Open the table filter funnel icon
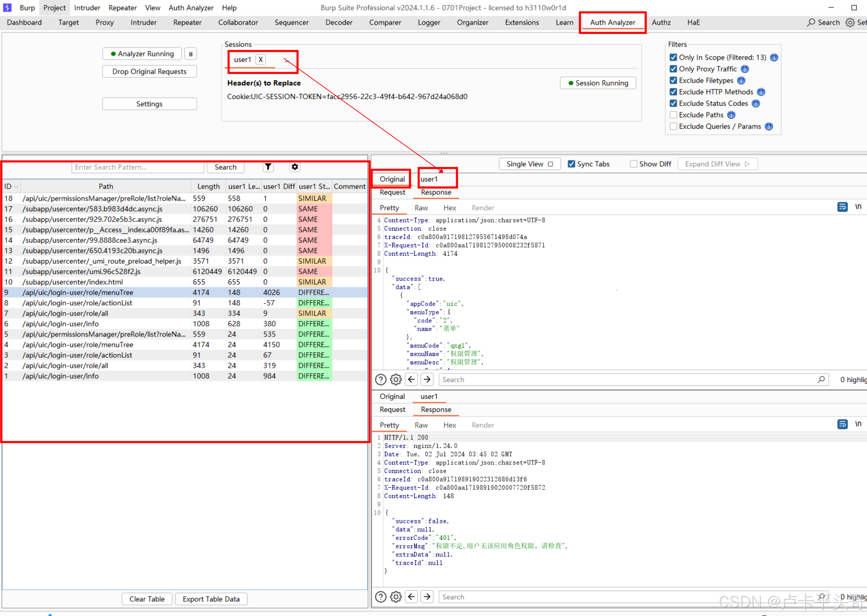This screenshot has height=616, width=867. [x=268, y=167]
